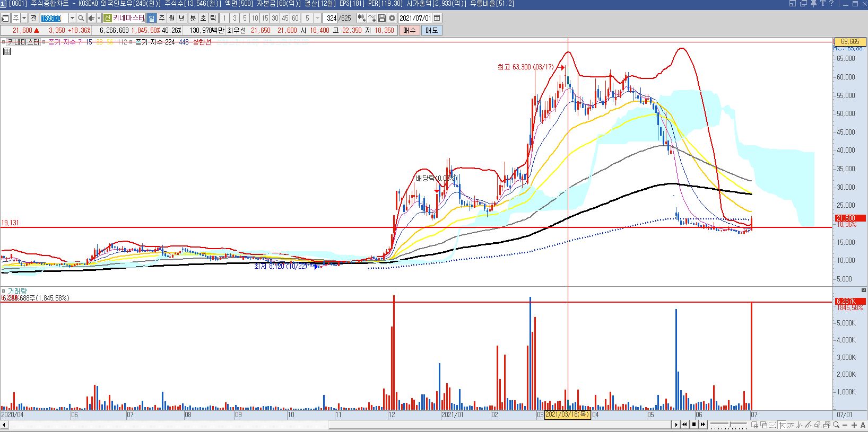Select the 초 (second) period toggle
The height and width of the screenshot is (432, 868).
tap(203, 18)
